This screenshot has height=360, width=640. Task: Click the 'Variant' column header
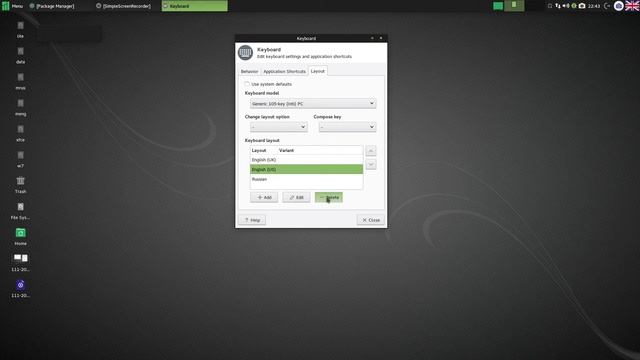[x=320, y=151]
